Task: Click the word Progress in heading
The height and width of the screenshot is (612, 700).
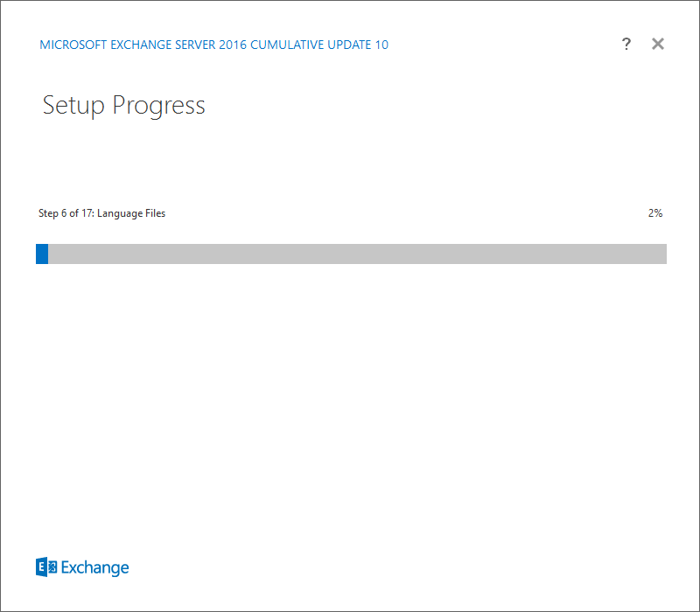Action: (x=158, y=106)
